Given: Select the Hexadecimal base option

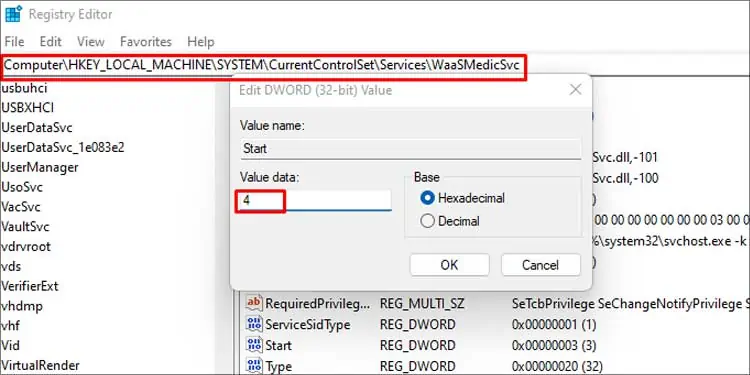Looking at the screenshot, I should [463, 198].
